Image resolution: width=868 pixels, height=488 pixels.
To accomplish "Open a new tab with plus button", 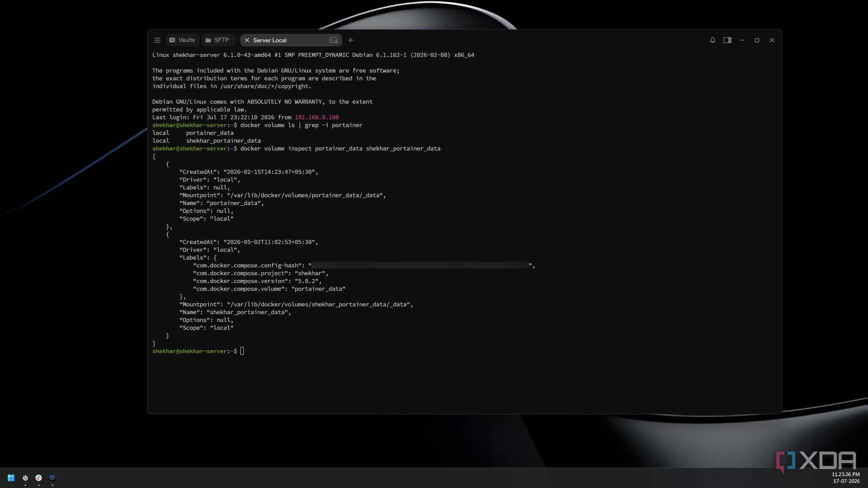I will (351, 40).
